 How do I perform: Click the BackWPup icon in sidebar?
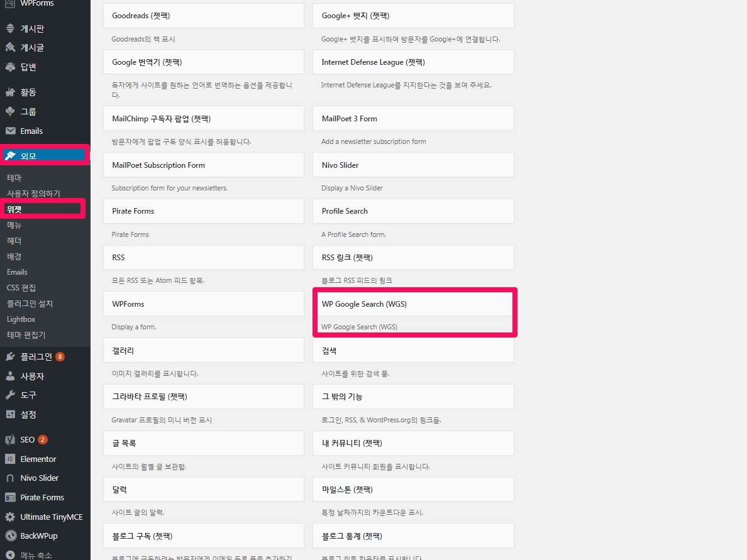pyautogui.click(x=10, y=536)
